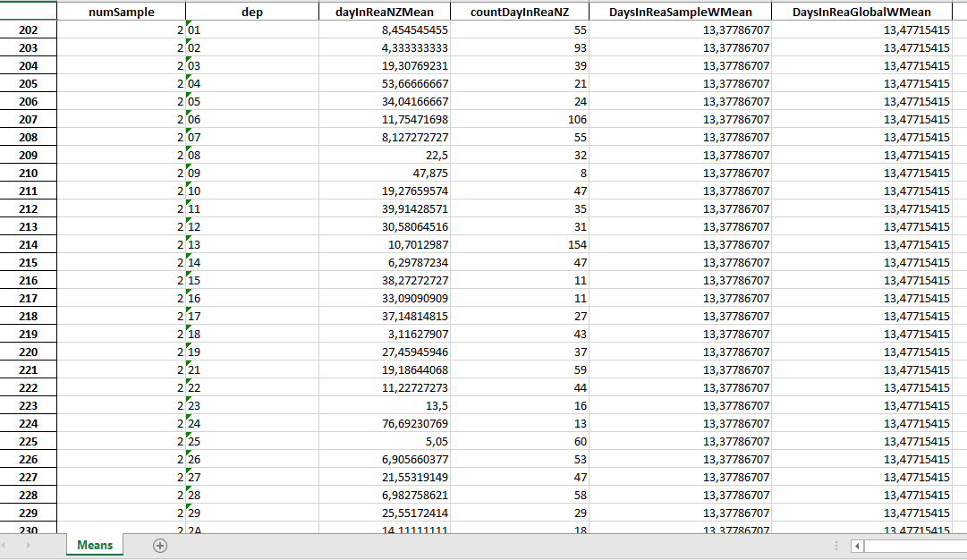Screen dimensions: 967x560
Task: Select the DaysInReaGlobalWMean header cell
Action: [861, 12]
